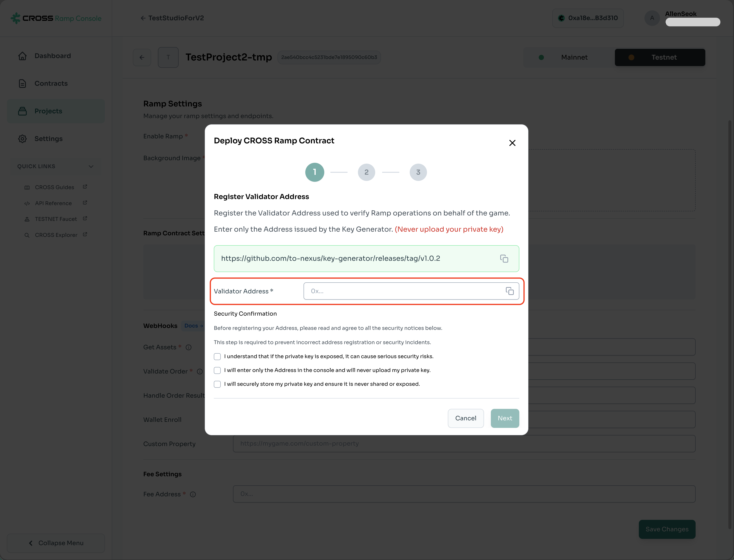Open Contracts in the sidebar menu
734x560 pixels.
51,83
